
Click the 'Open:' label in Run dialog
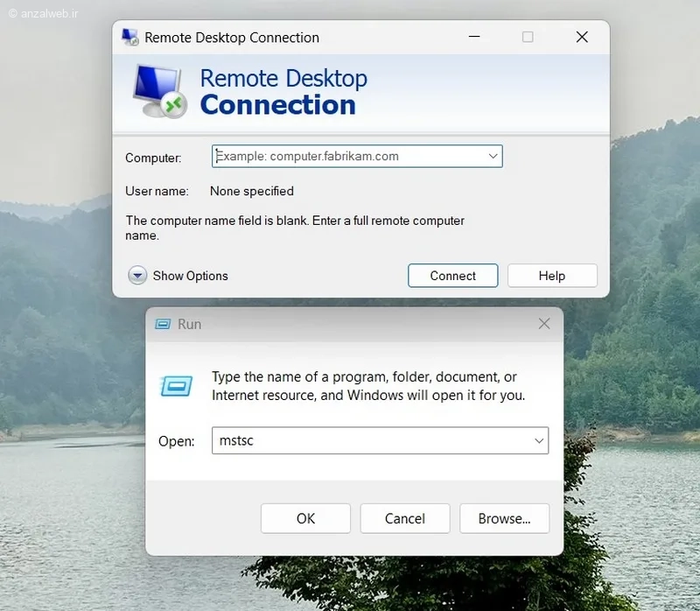177,441
